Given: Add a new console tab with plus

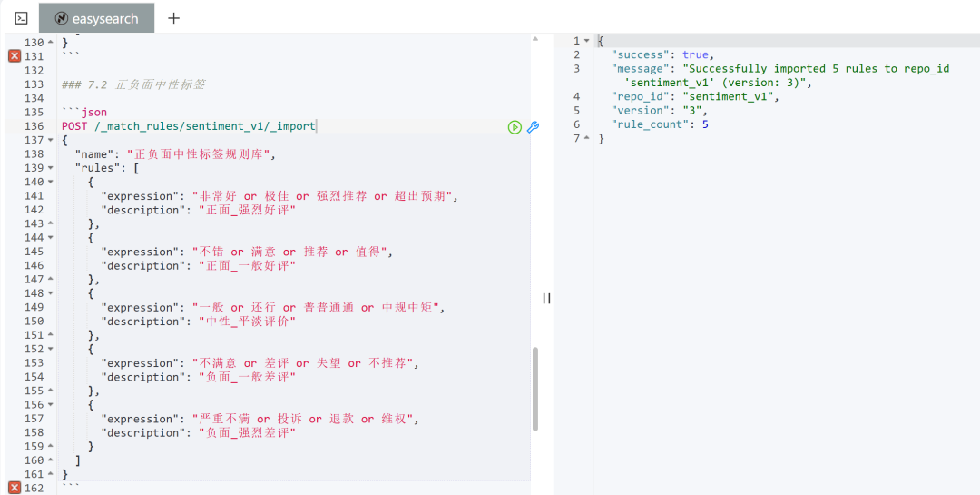Looking at the screenshot, I should 173,18.
